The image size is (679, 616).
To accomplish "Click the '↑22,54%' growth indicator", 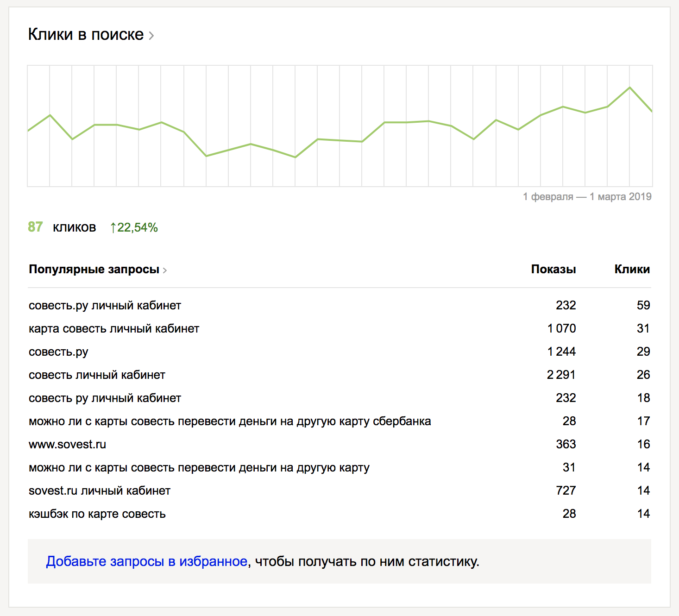I will coord(134,227).
